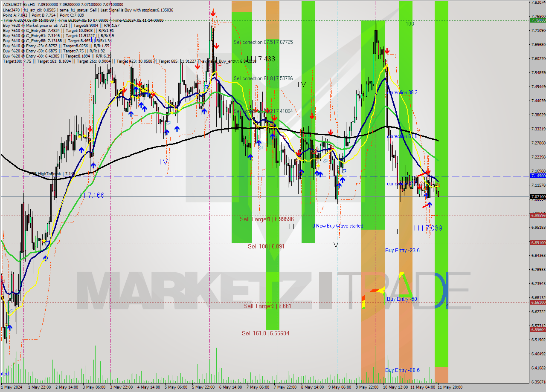The width and height of the screenshot is (546, 392).
Task: Click the '10 May 12:00' time axis label
Action: point(395,387)
